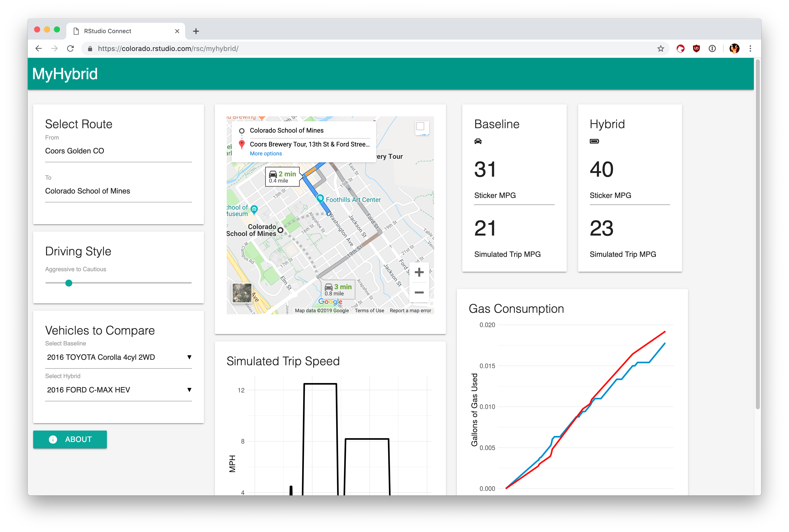Zoom out on the map
This screenshot has width=789, height=532.
point(419,292)
